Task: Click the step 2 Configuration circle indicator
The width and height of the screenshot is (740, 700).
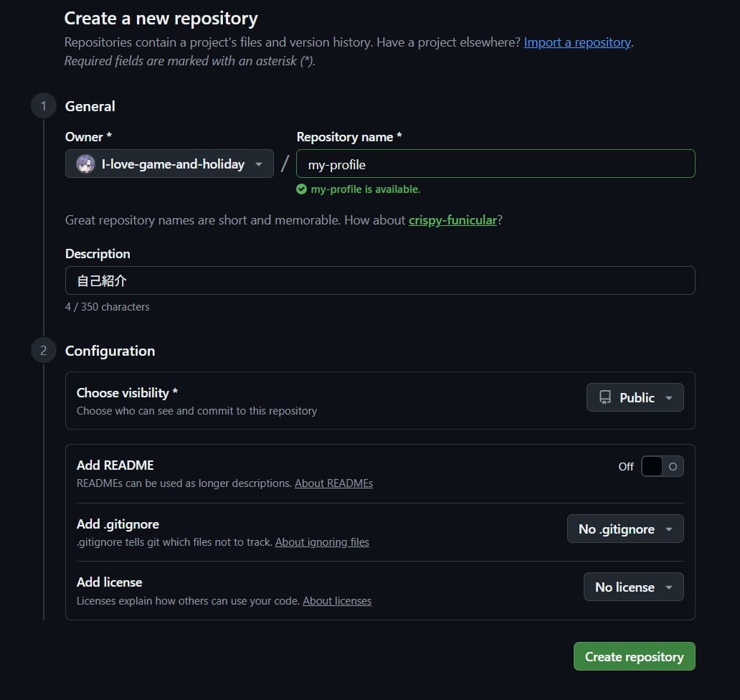Action: click(x=43, y=351)
